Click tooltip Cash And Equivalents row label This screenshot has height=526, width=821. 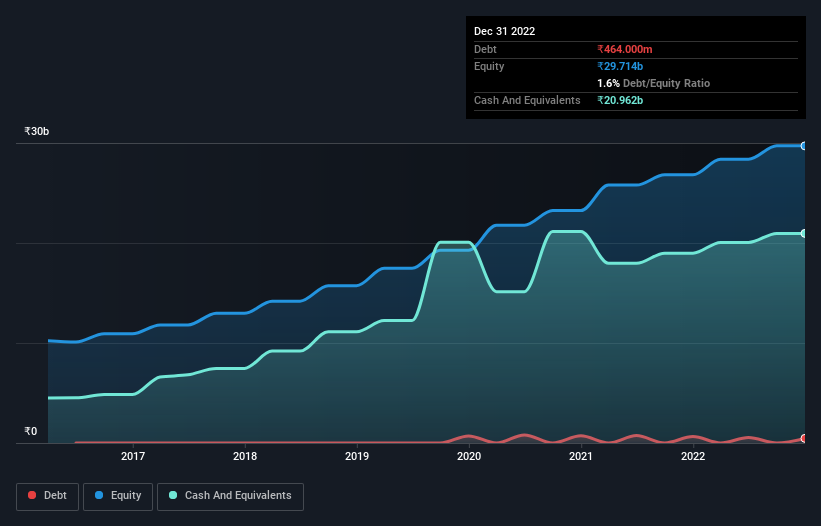(527, 100)
